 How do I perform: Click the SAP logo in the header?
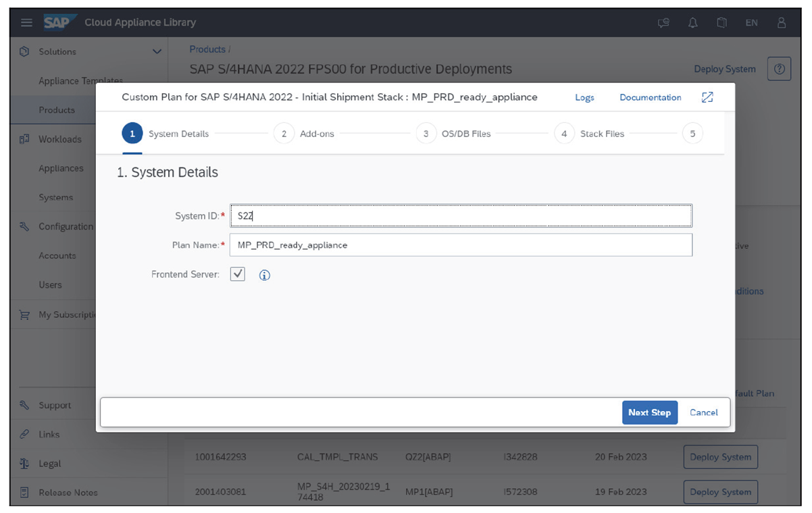(x=59, y=22)
